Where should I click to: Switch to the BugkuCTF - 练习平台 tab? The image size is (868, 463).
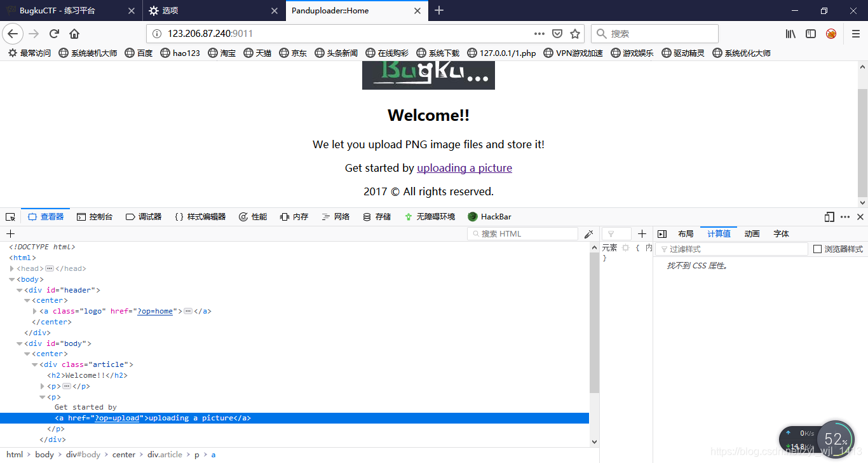[x=71, y=11]
